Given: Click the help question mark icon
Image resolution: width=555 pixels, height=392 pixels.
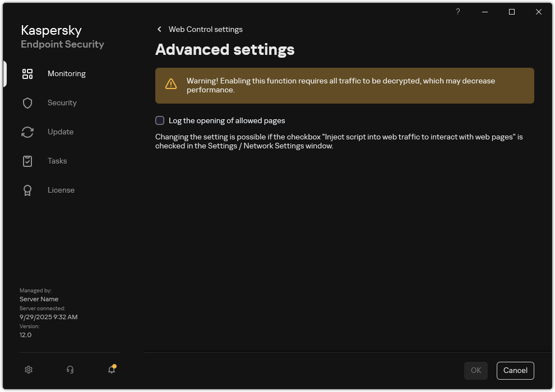Looking at the screenshot, I should point(457,12).
